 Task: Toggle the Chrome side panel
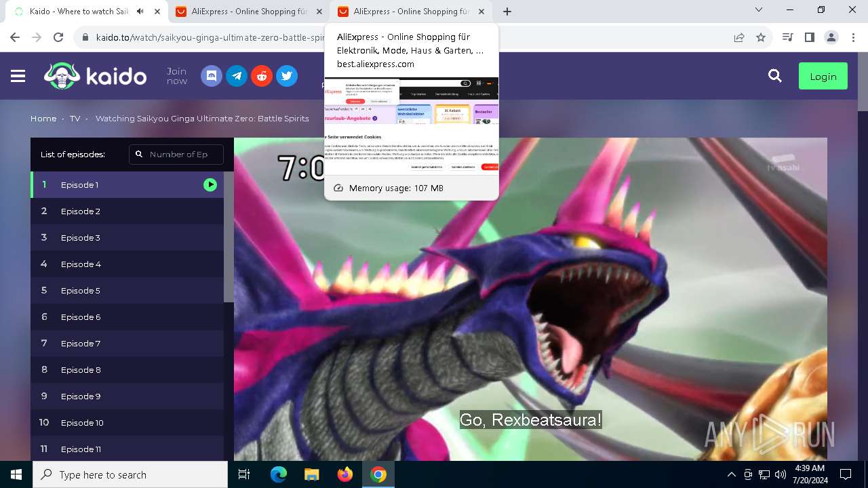(x=809, y=37)
